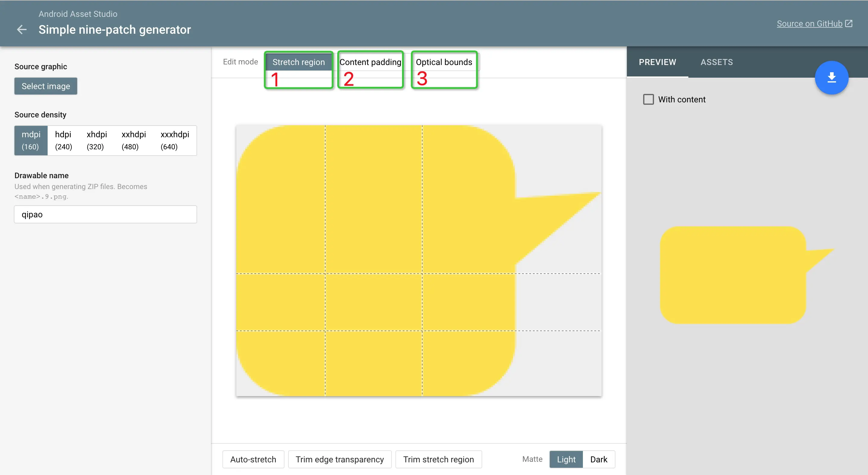Click the back arrow icon
This screenshot has width=868, height=475.
(22, 29)
